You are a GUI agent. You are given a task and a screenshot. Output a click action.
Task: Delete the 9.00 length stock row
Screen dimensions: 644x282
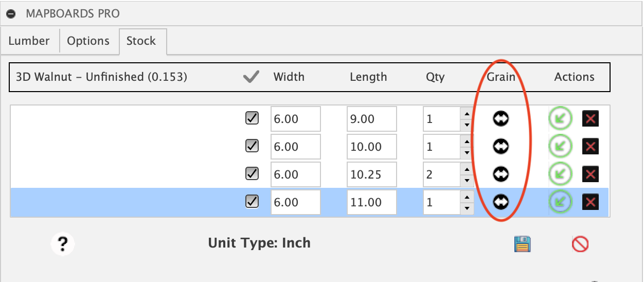591,119
